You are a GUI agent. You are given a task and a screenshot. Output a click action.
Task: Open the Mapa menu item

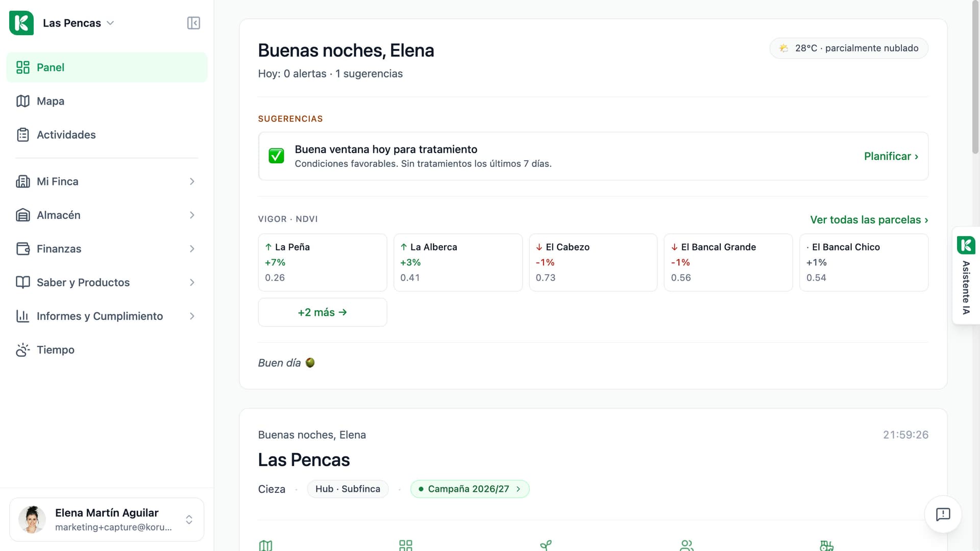(x=107, y=101)
